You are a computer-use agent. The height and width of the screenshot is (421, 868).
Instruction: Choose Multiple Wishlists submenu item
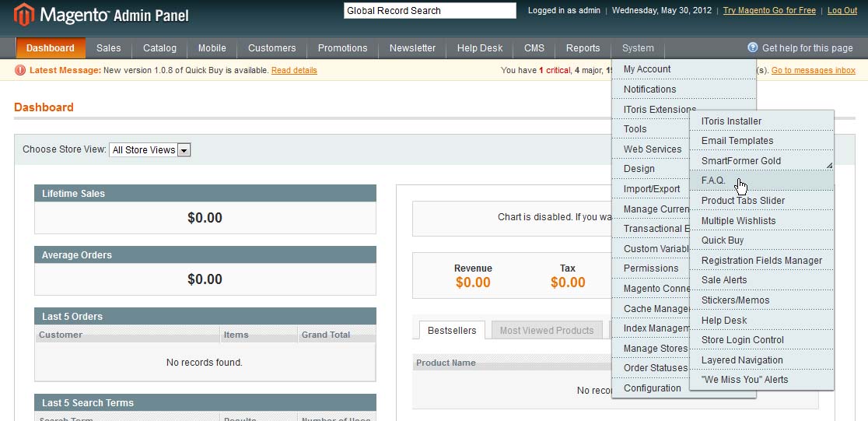click(761, 220)
